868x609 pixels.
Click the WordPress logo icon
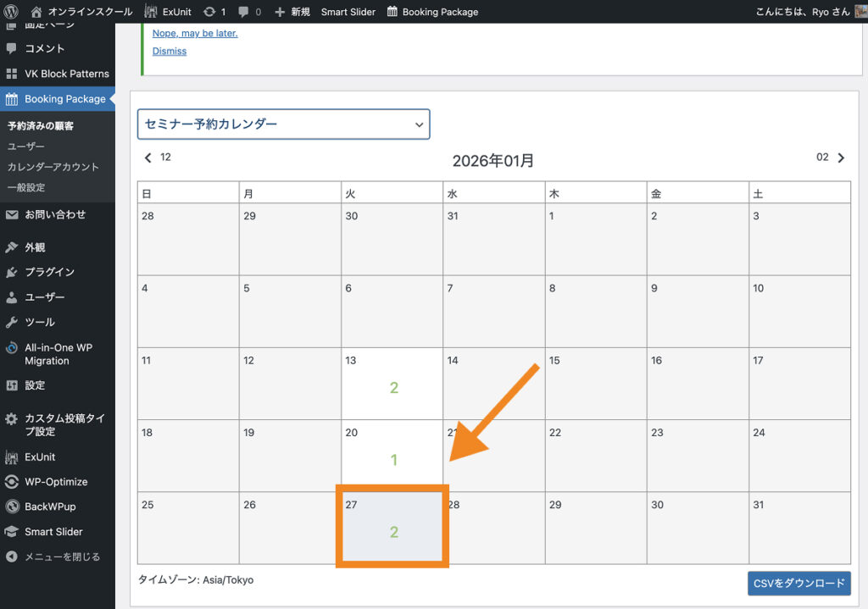[x=11, y=12]
